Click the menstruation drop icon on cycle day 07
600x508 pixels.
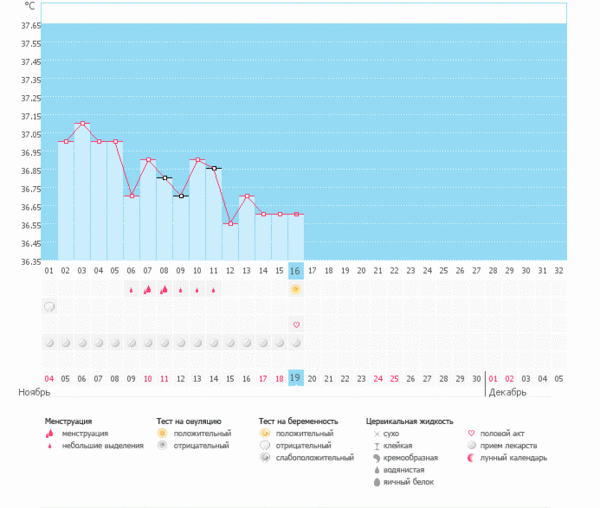coord(148,289)
